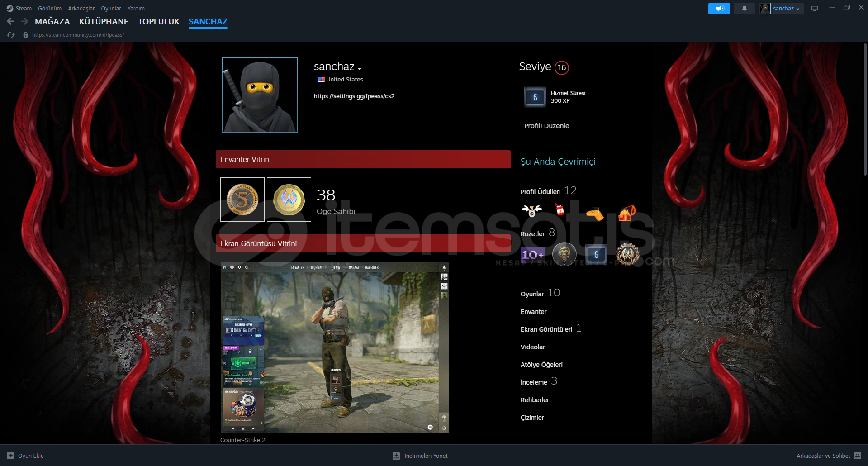The width and height of the screenshot is (868, 466).
Task: Open the round grey-gold coin badge
Action: coord(564,254)
